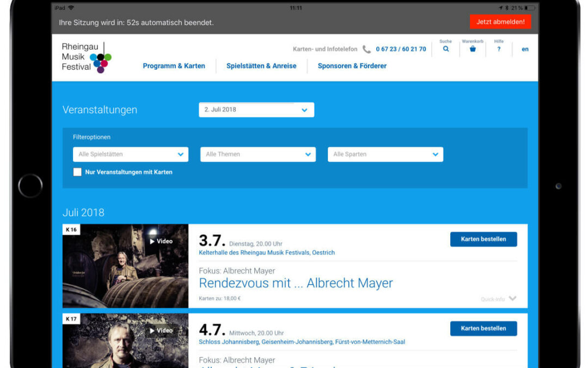Open the Alle Spielstätten dropdown

coord(131,154)
